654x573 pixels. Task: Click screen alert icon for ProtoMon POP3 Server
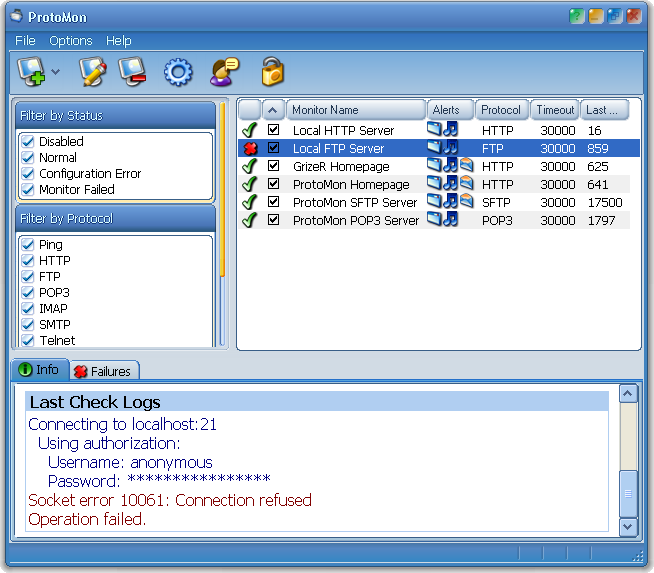click(x=434, y=219)
